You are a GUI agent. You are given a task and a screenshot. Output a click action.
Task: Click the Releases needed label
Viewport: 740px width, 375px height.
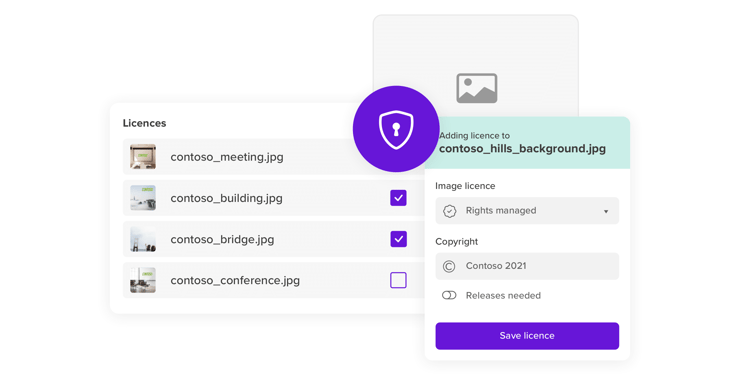click(503, 296)
